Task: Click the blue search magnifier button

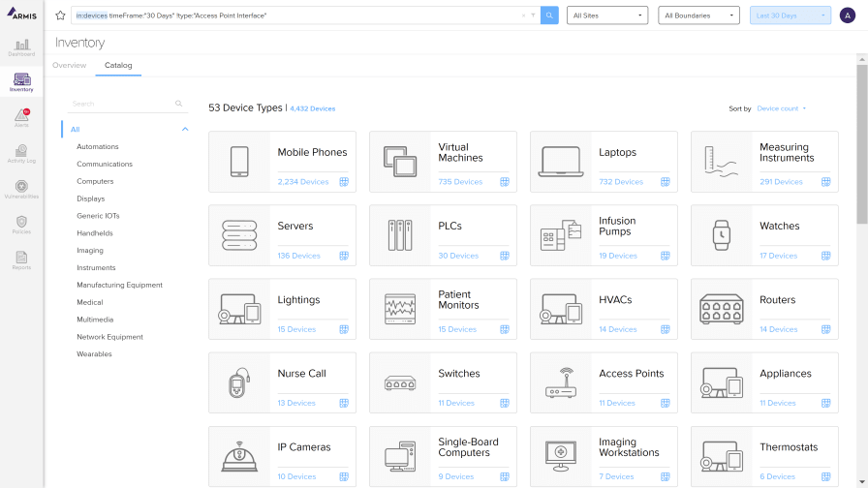Action: [549, 15]
